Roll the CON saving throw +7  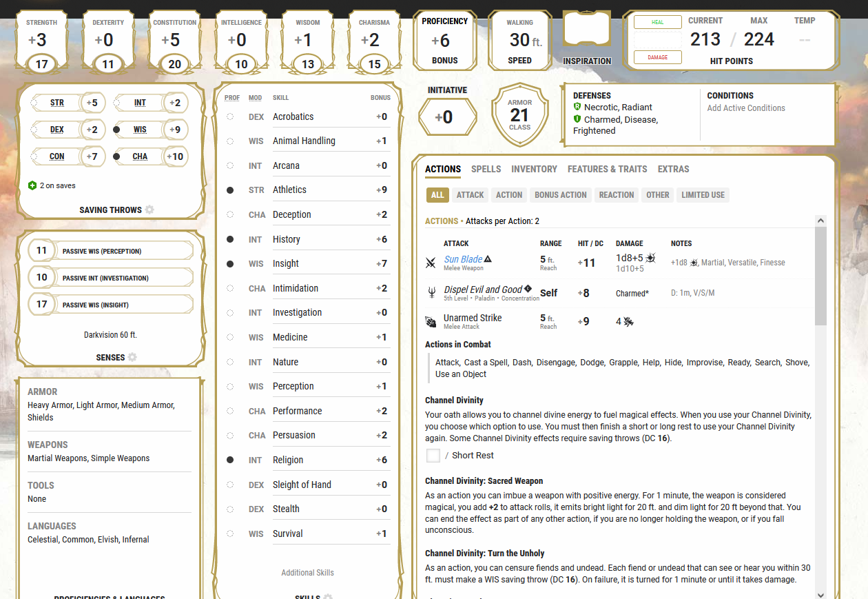[93, 156]
